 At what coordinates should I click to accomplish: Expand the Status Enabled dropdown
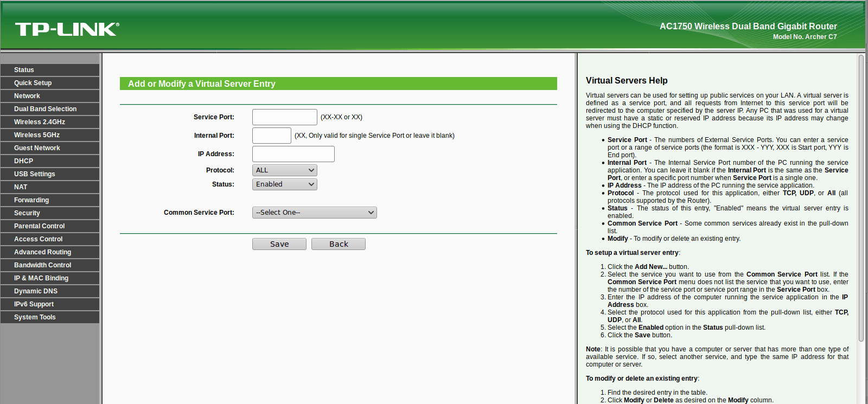(x=285, y=184)
